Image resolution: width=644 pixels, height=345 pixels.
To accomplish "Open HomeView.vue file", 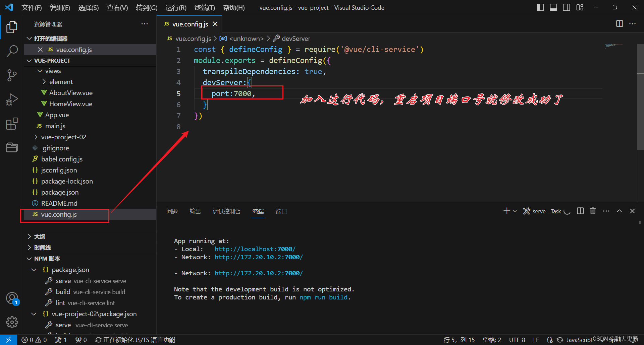I will (70, 104).
